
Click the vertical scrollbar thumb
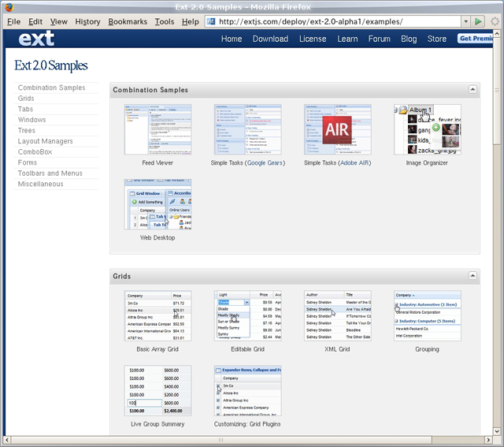497,91
